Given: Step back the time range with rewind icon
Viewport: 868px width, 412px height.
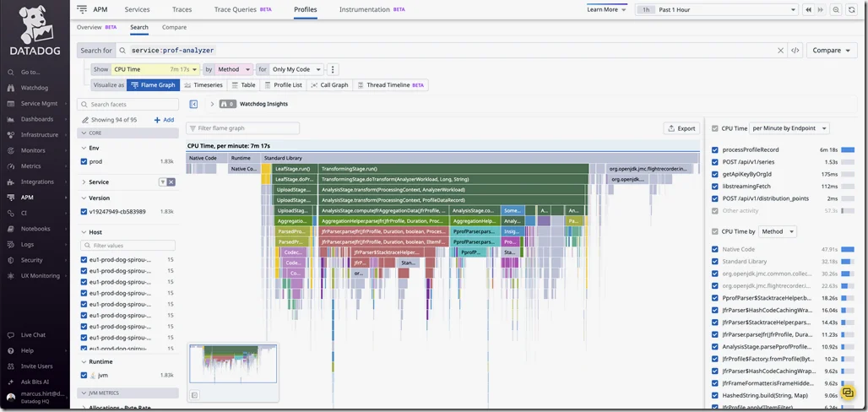Looking at the screenshot, I should (808, 9).
